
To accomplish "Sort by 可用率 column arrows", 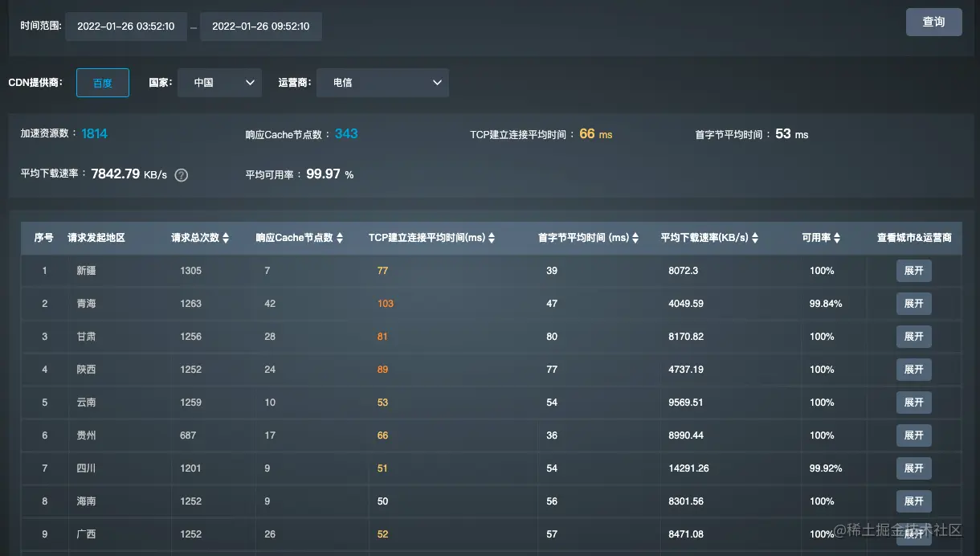I will click(x=837, y=238).
